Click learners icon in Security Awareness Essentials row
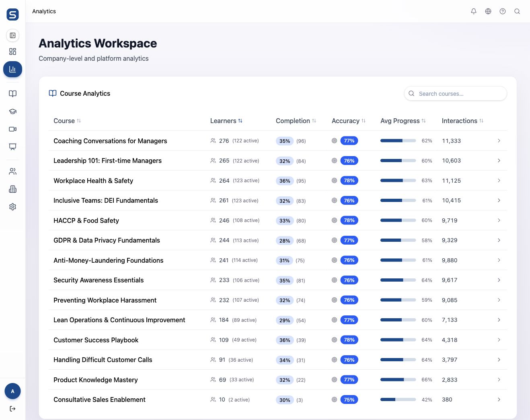 click(x=213, y=280)
